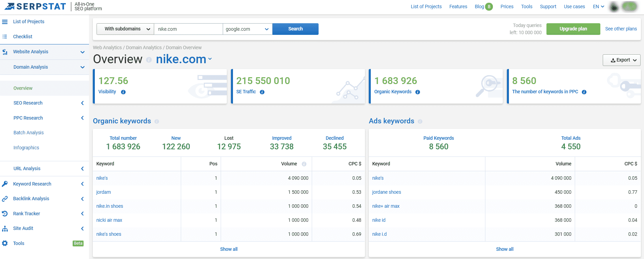Click Show all under Organic keywords table
Image resolution: width=644 pixels, height=259 pixels.
tap(229, 249)
